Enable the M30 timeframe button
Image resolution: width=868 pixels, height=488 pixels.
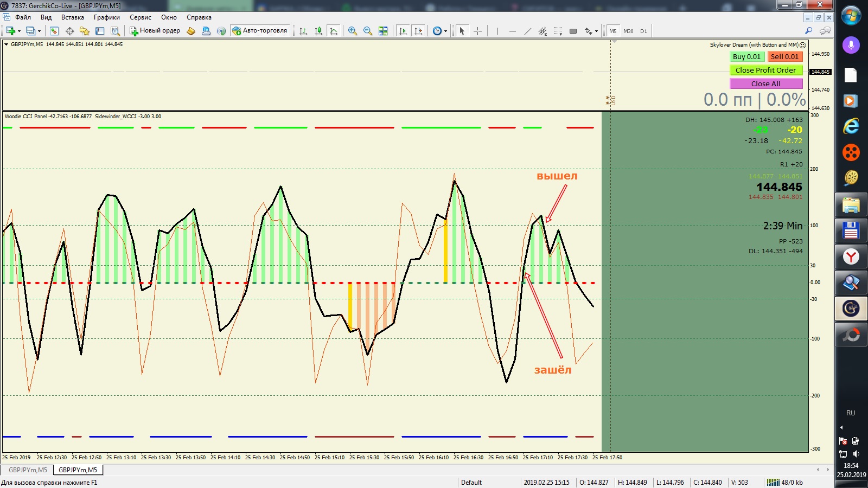click(x=628, y=31)
